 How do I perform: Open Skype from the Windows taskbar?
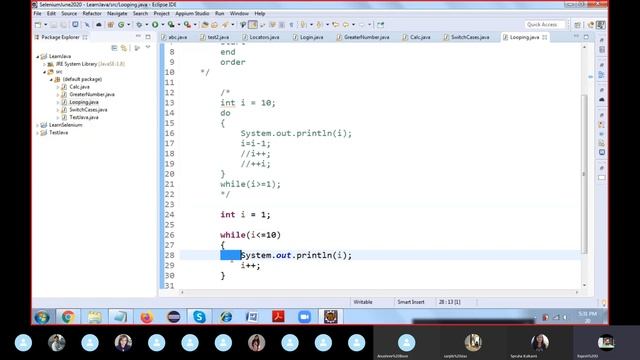pyautogui.click(x=199, y=317)
